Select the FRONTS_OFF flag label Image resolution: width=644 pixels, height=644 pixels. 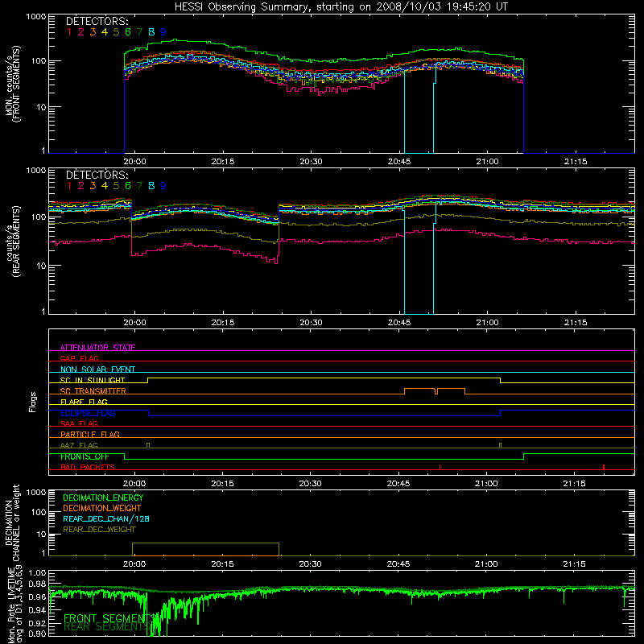point(85,456)
